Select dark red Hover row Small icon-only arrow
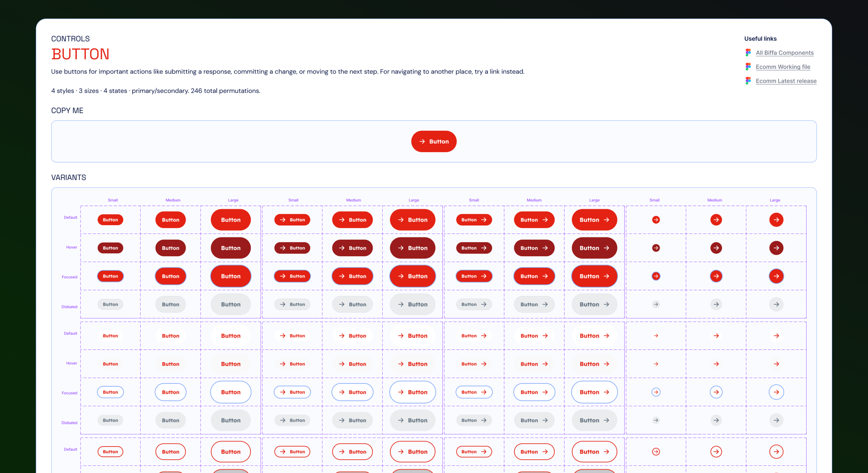 [656, 248]
